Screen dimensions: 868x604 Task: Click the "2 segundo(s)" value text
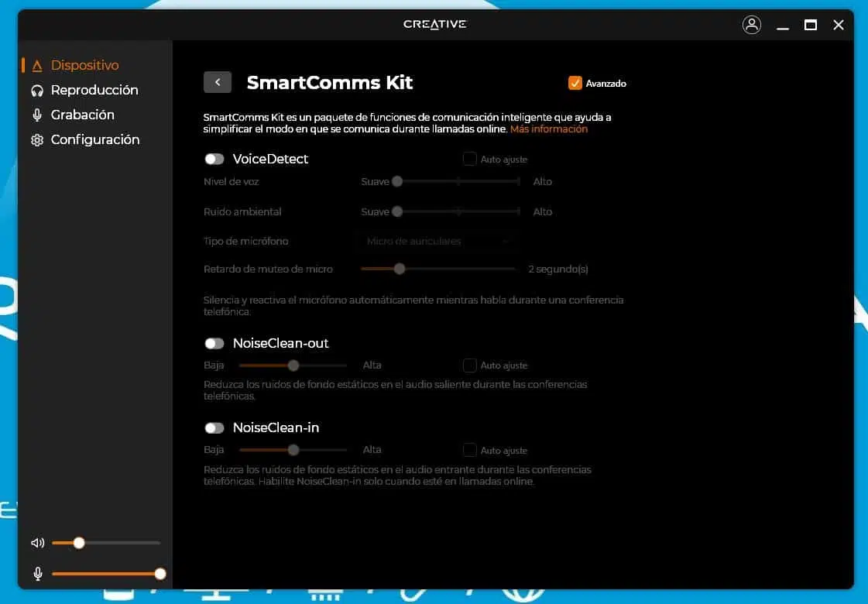tap(558, 269)
